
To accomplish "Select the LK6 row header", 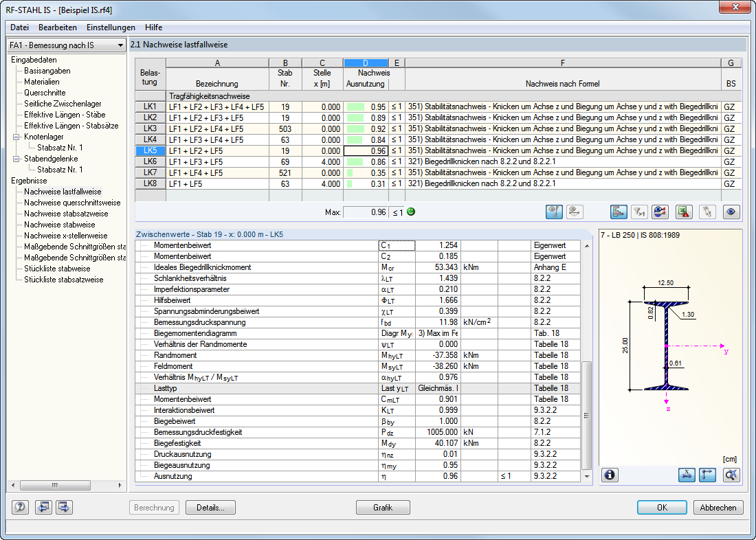I will pyautogui.click(x=150, y=161).
